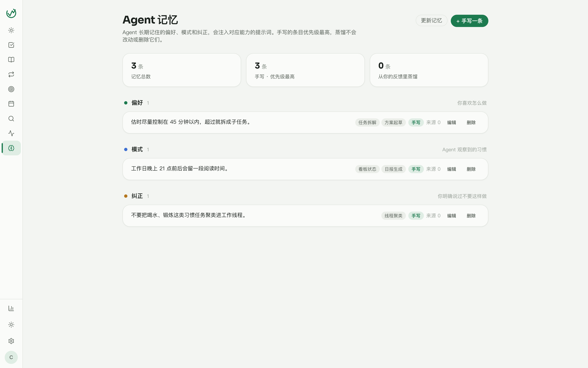Screen dimensions: 588x368
Task: Click the 纠正 section heading
Action: [137, 196]
